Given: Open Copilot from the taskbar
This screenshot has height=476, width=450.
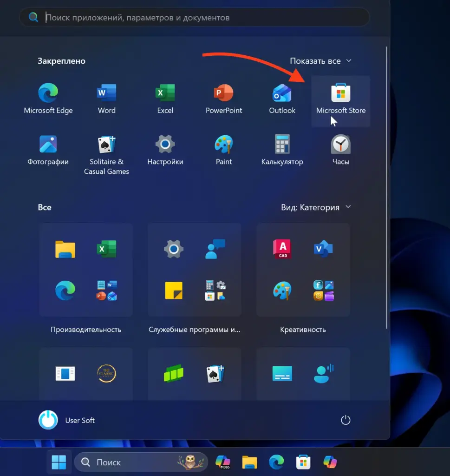Looking at the screenshot, I should click(330, 463).
